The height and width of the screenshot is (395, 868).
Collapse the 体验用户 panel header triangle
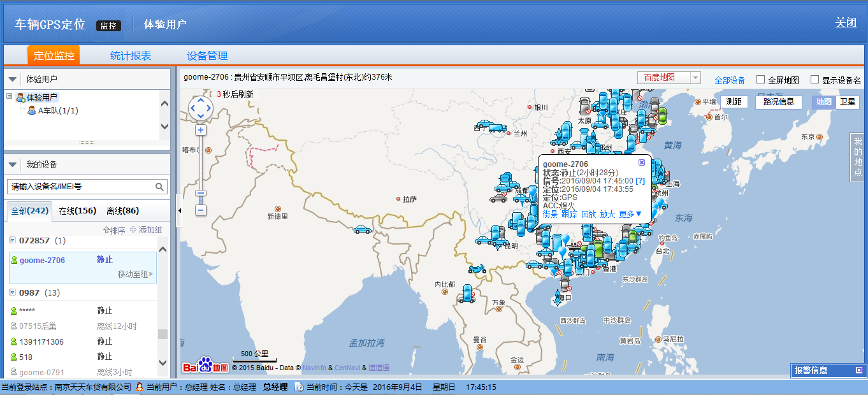point(13,80)
